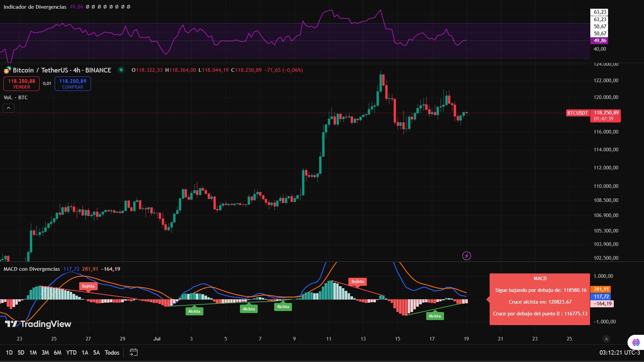Click the 114.000,00 price scale label
The image size is (644, 362).
tap(606, 150)
